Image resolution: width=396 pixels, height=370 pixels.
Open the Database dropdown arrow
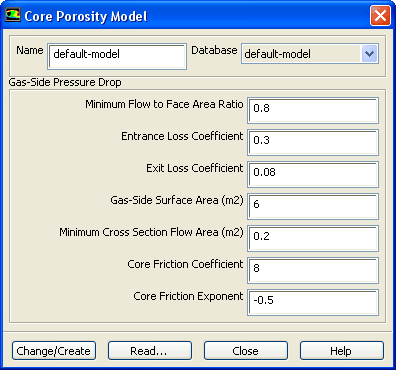(369, 54)
